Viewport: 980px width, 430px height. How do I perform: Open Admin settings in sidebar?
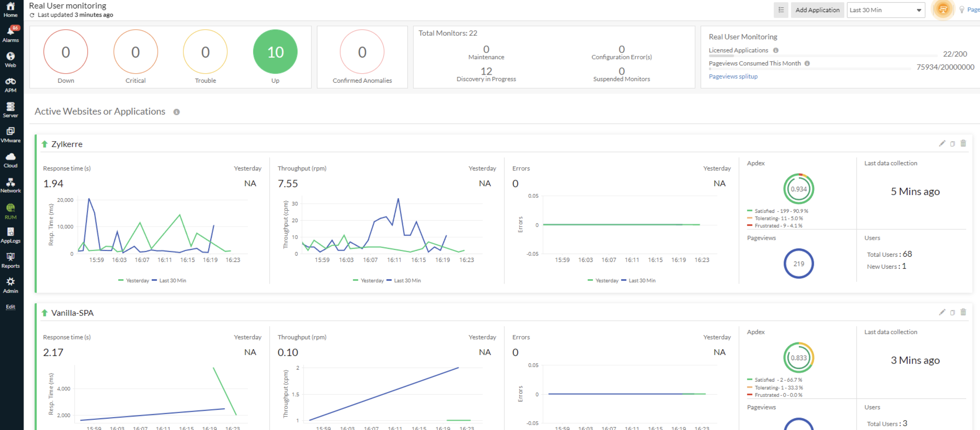pyautogui.click(x=11, y=285)
